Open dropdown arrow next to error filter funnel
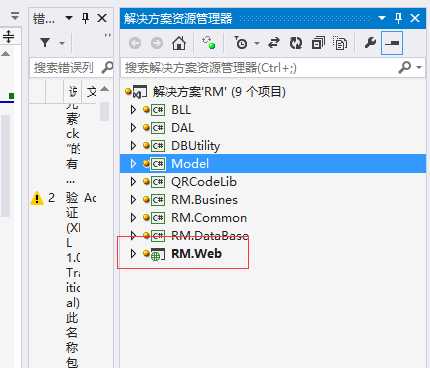 pyautogui.click(x=62, y=43)
